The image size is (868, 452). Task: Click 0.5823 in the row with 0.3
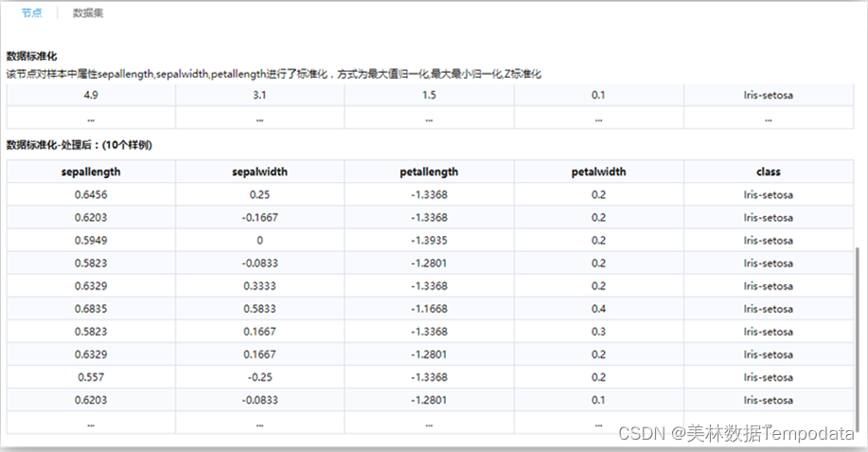(91, 332)
